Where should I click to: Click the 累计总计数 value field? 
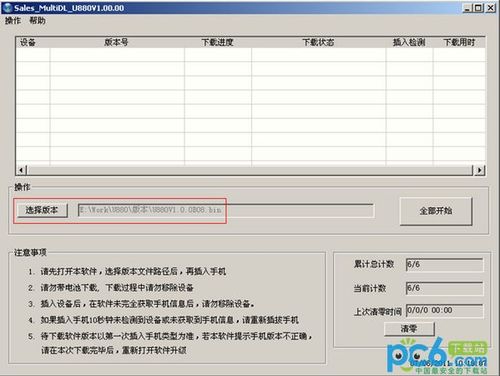click(444, 265)
